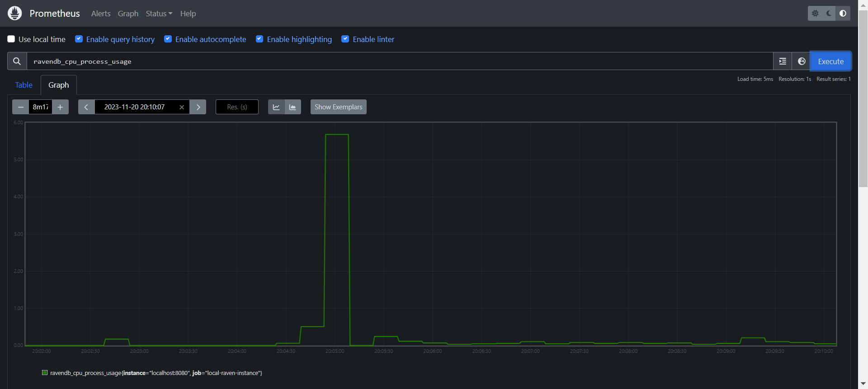The width and height of the screenshot is (868, 389).
Task: Click the 6.00 y-axis label
Action: click(x=18, y=122)
